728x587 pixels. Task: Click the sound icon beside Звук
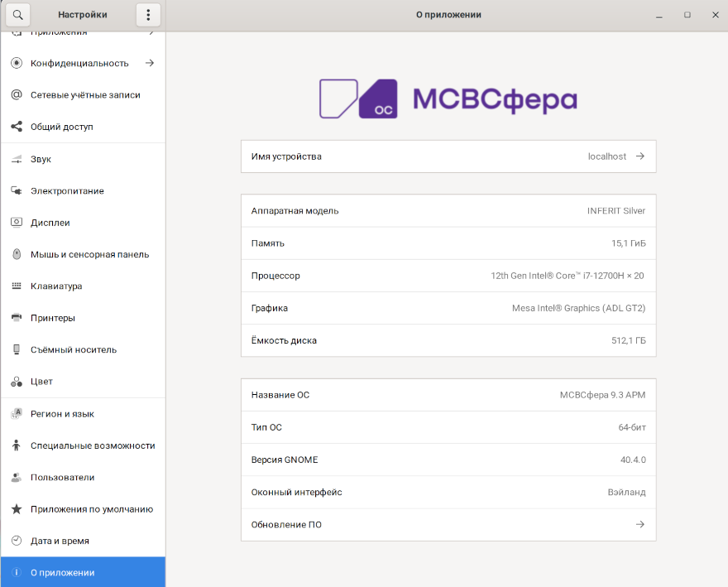click(17, 159)
